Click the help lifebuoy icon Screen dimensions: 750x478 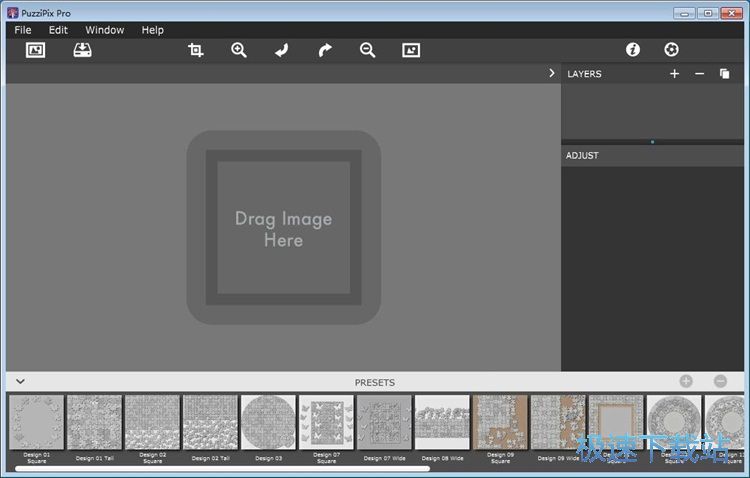point(671,50)
